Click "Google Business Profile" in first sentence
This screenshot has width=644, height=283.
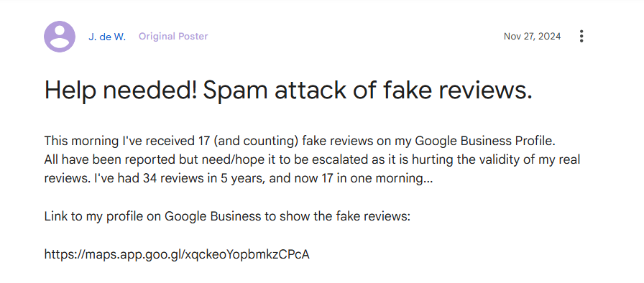tap(484, 141)
